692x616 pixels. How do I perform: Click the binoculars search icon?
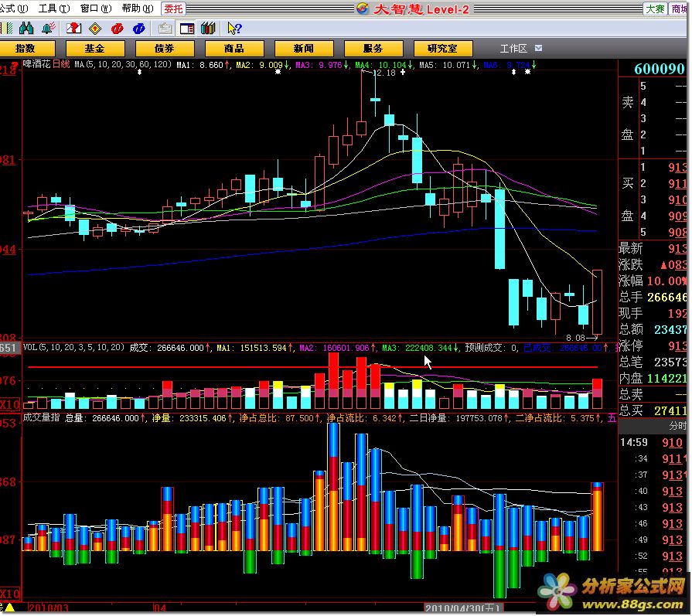26,29
